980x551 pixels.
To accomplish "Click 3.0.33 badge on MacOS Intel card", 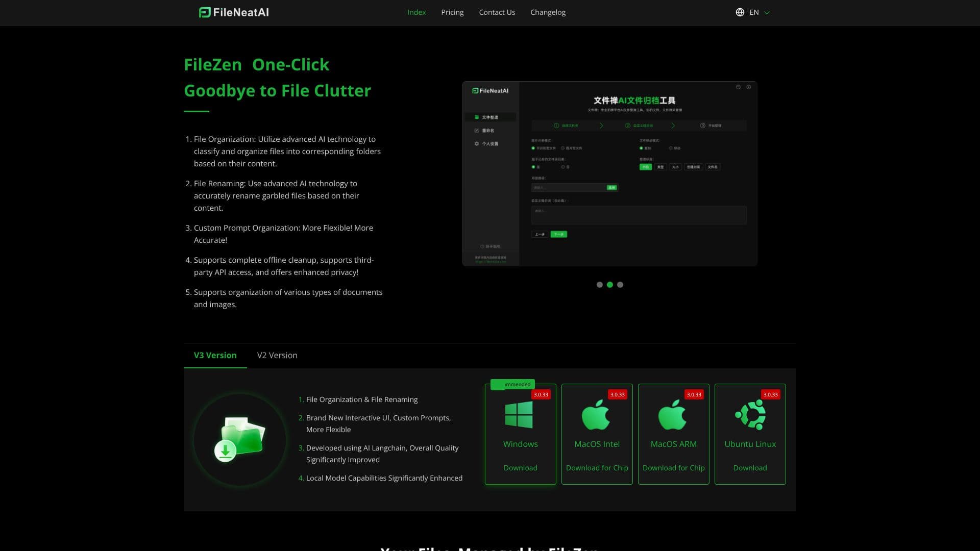I will [x=617, y=394].
